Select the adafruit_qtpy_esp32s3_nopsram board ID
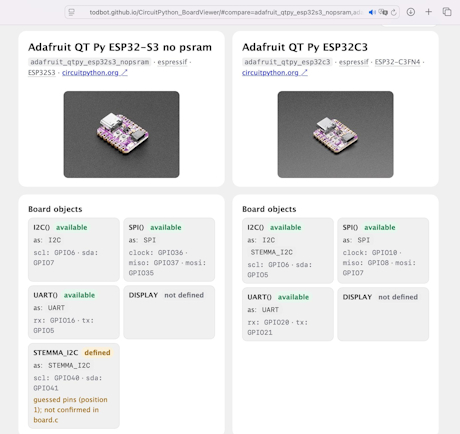The image size is (460, 434). (x=90, y=62)
